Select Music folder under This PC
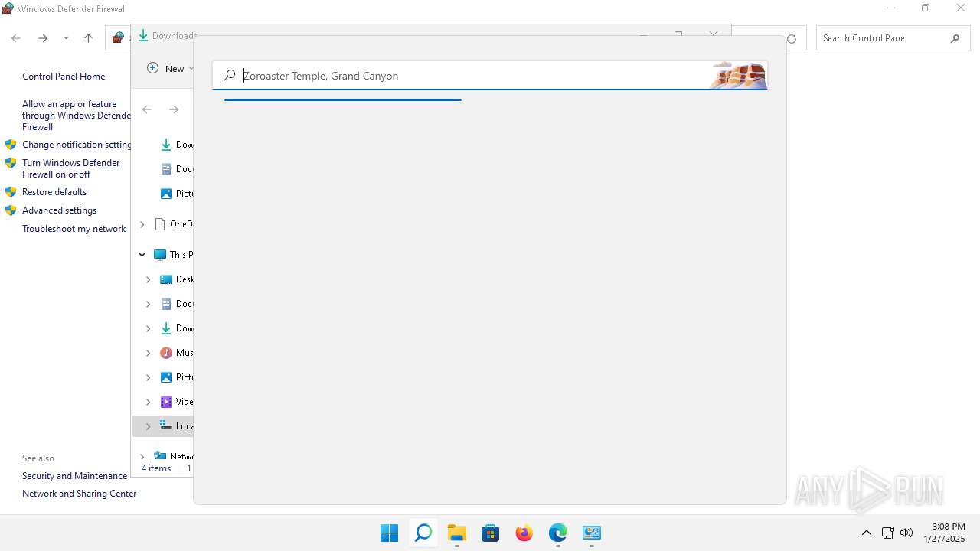 (x=176, y=353)
